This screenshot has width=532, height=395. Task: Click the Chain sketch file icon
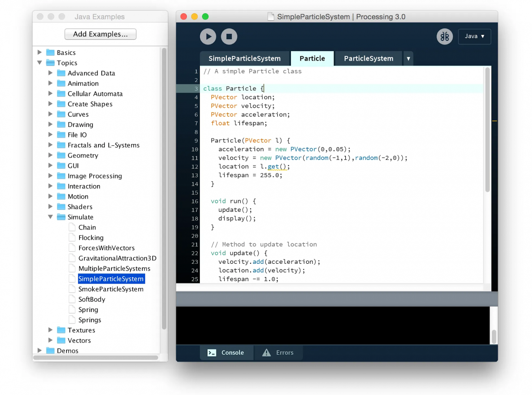pyautogui.click(x=72, y=227)
